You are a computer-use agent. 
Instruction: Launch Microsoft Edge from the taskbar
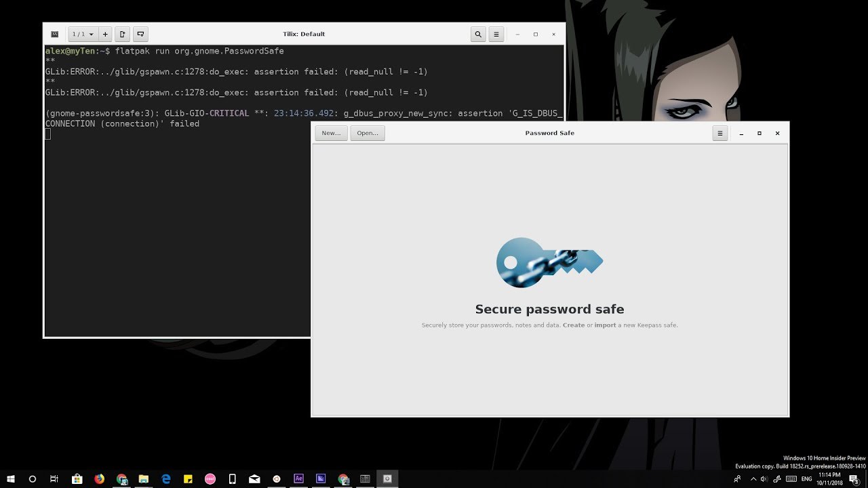[166, 479]
